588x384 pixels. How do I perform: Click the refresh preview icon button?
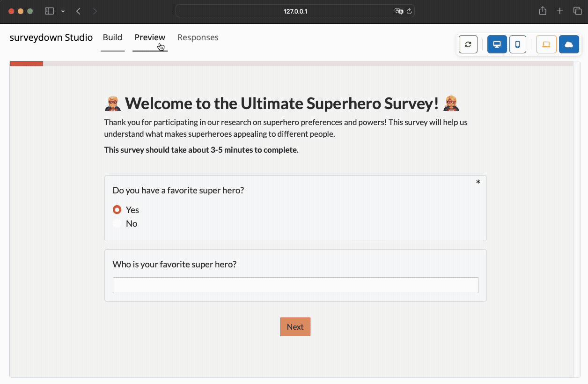[x=468, y=44]
